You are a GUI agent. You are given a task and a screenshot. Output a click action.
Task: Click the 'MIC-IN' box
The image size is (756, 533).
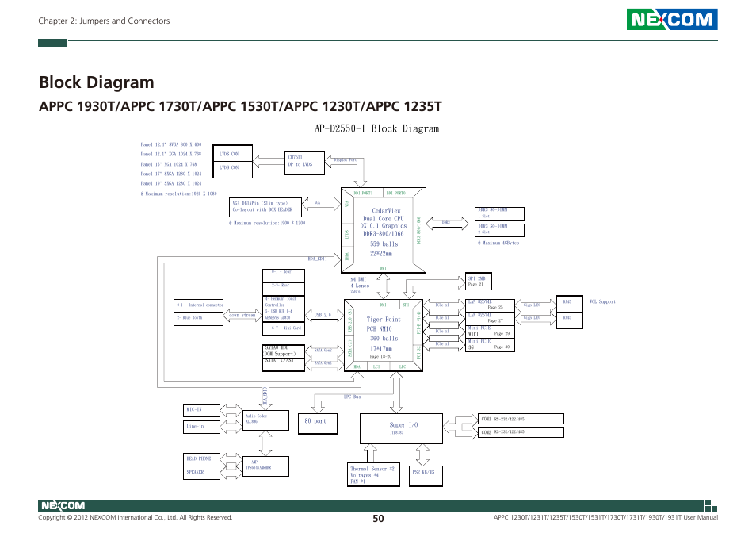click(x=201, y=410)
